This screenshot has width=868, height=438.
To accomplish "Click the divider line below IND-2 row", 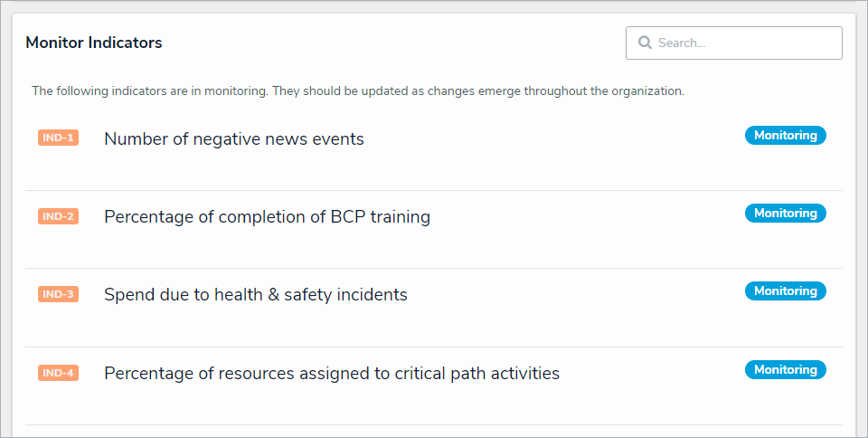I will coord(434,268).
